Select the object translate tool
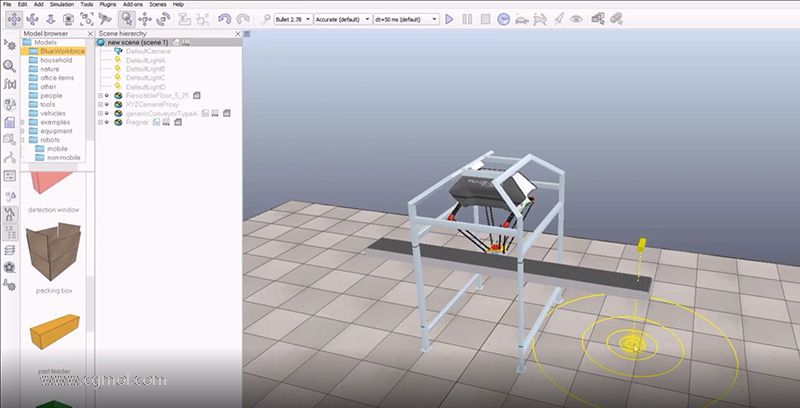 coord(145,19)
